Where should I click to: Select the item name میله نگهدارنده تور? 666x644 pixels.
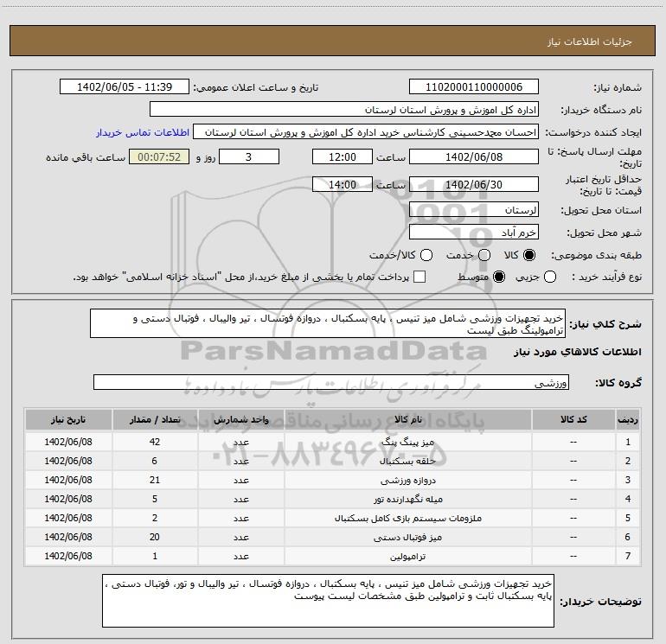pos(407,500)
